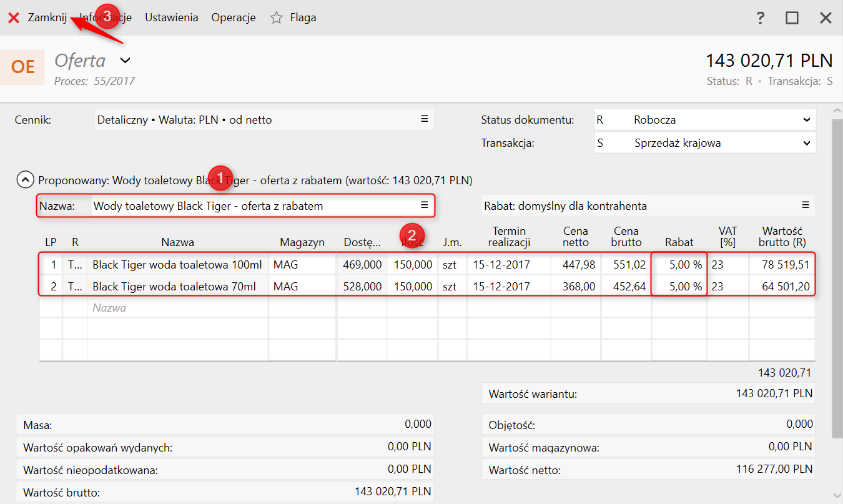Open the Cennik field list menu icon
Screen dimensions: 843x504
click(424, 119)
